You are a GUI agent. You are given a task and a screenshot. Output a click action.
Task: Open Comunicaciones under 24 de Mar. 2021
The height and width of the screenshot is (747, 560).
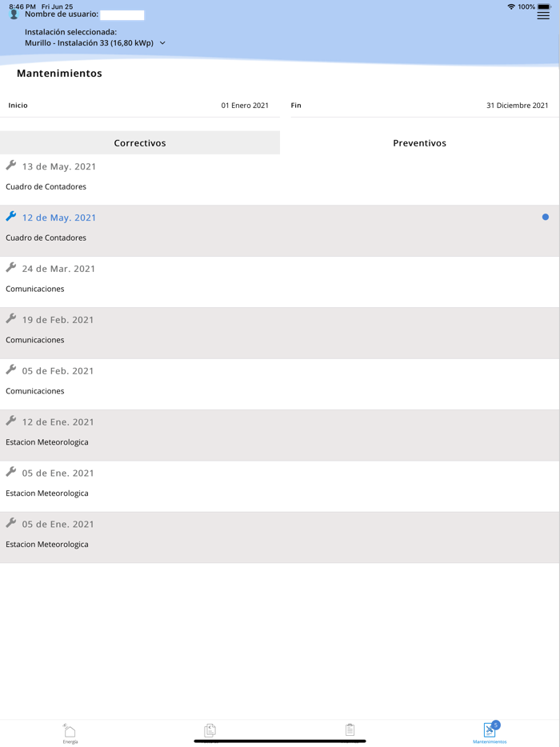tap(34, 289)
